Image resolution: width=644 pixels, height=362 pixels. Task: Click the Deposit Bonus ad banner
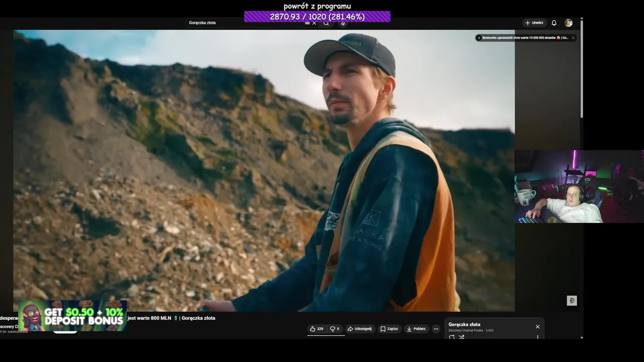coord(72,316)
